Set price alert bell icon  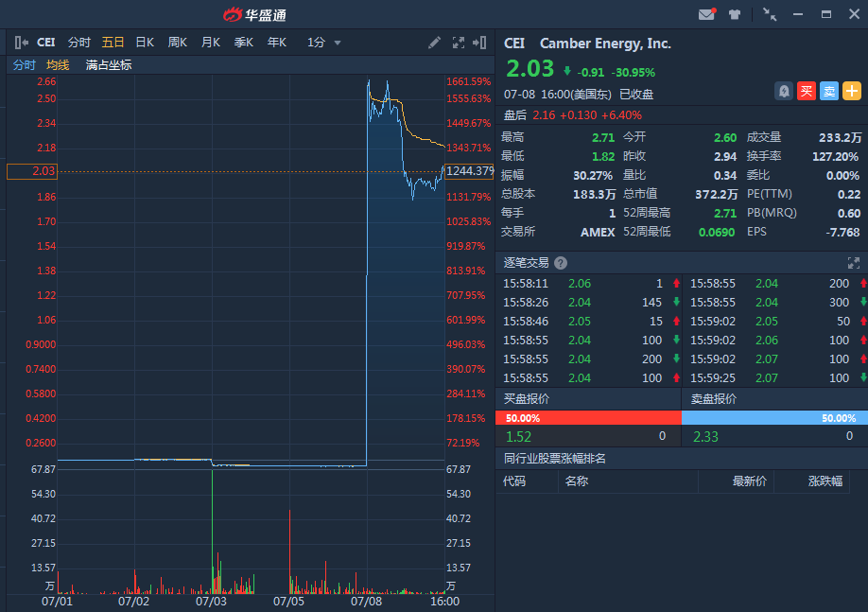(784, 91)
